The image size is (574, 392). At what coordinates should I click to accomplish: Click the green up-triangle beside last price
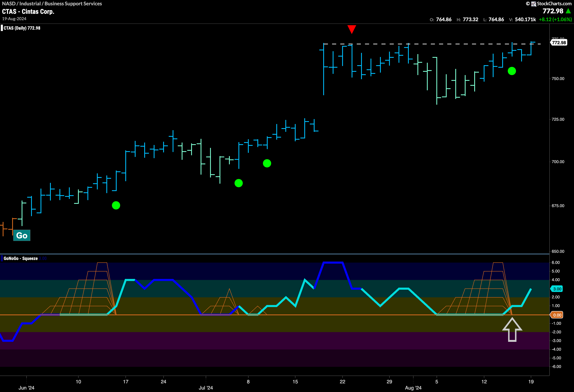(568, 11)
